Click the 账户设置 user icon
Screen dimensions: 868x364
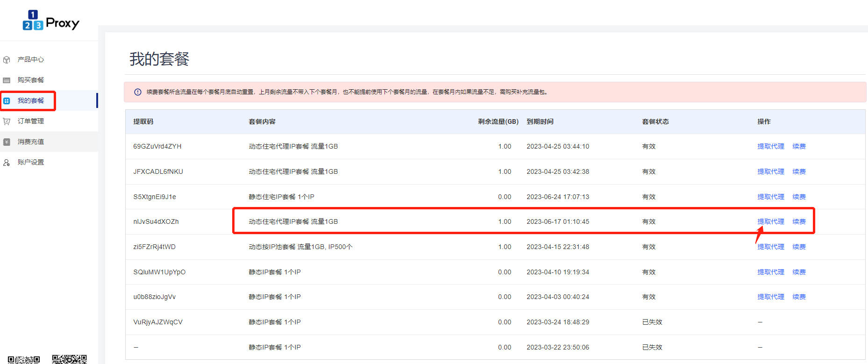pyautogui.click(x=7, y=163)
